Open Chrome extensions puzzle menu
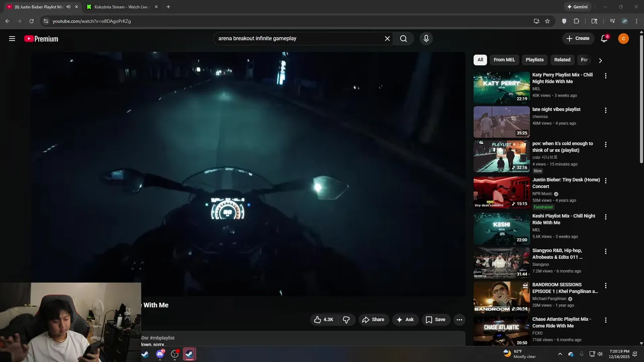644x362 pixels. coord(577,21)
